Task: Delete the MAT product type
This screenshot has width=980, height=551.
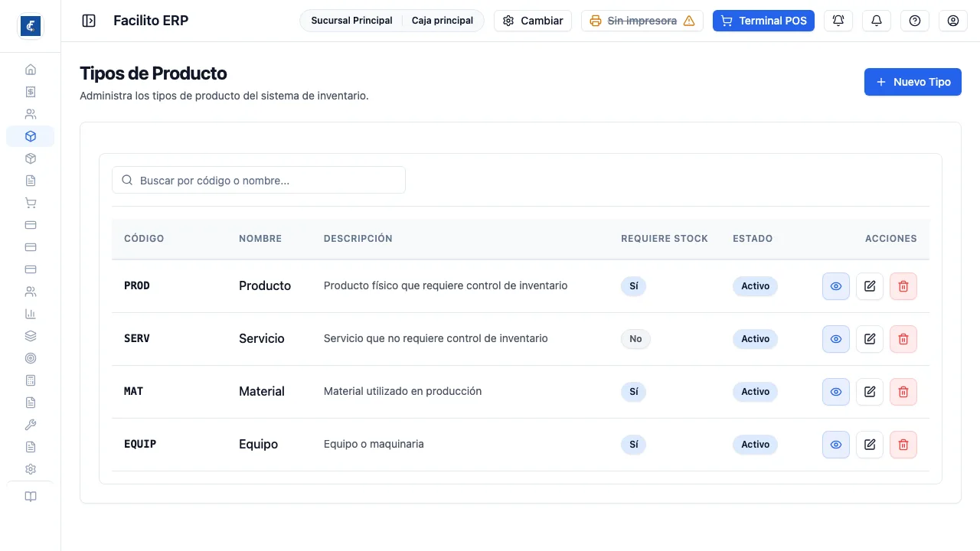Action: point(903,392)
